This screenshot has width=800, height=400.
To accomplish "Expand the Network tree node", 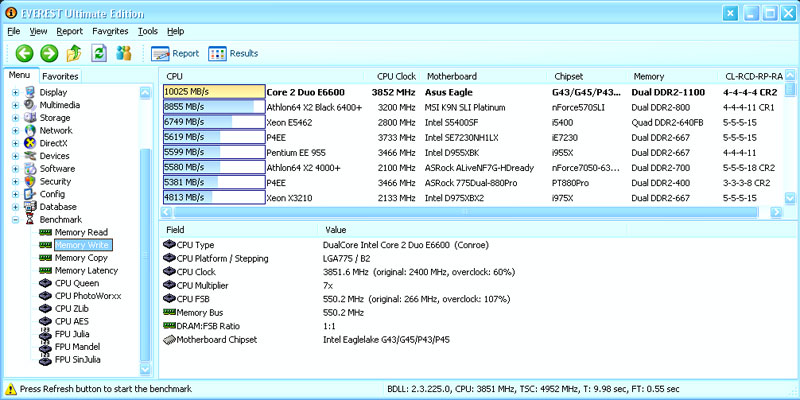I will [x=15, y=131].
